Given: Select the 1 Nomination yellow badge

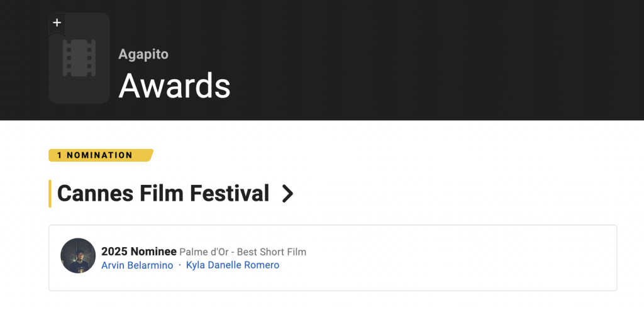Looking at the screenshot, I should pos(100,155).
